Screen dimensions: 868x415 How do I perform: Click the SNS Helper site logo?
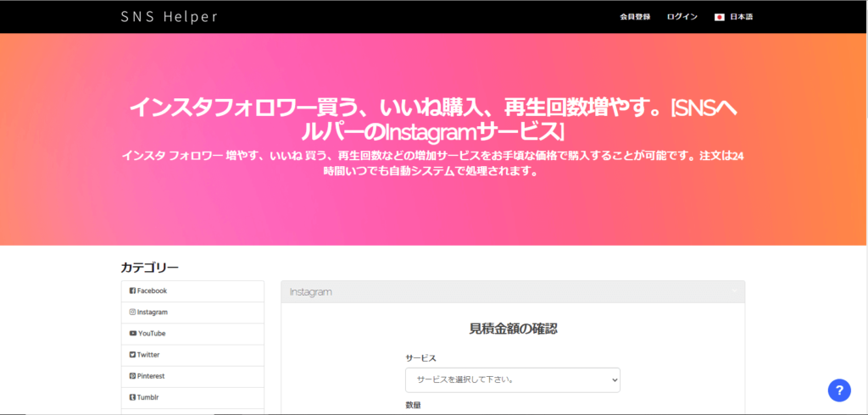pos(169,17)
